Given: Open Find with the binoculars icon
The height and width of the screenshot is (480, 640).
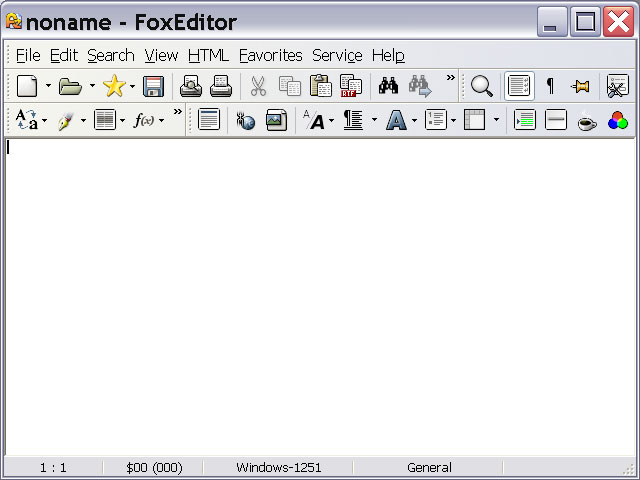Looking at the screenshot, I should click(388, 86).
